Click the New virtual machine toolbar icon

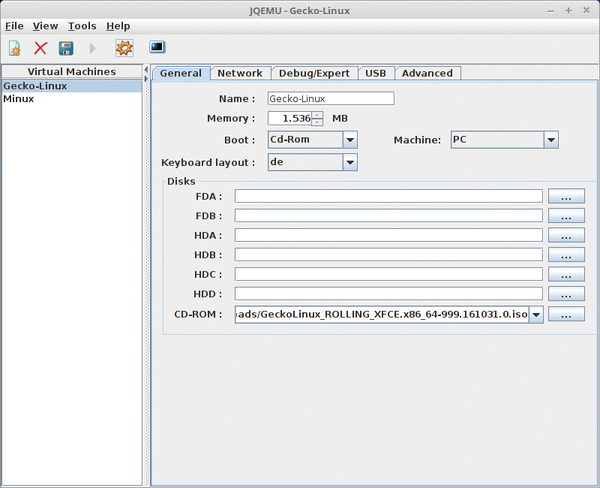[15, 48]
